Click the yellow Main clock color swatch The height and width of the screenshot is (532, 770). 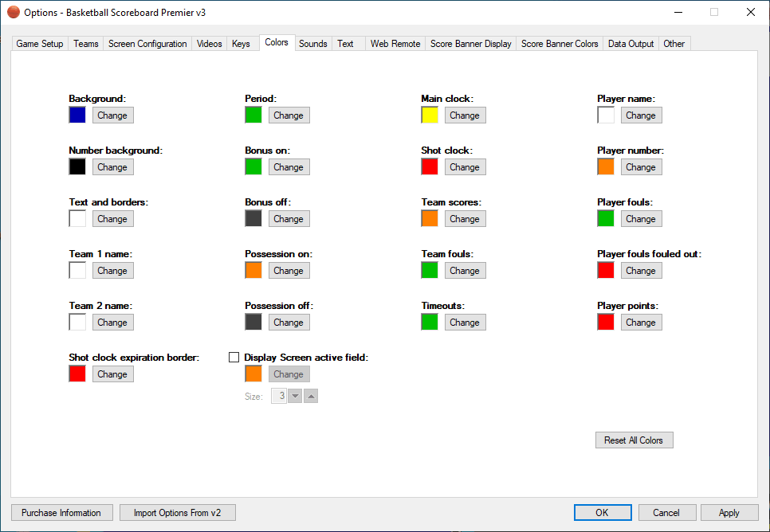click(x=430, y=115)
